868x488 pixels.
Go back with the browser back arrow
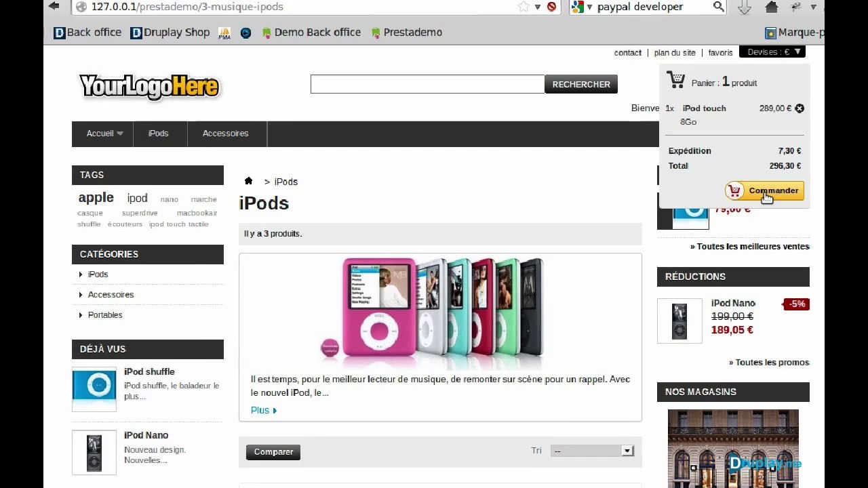54,6
